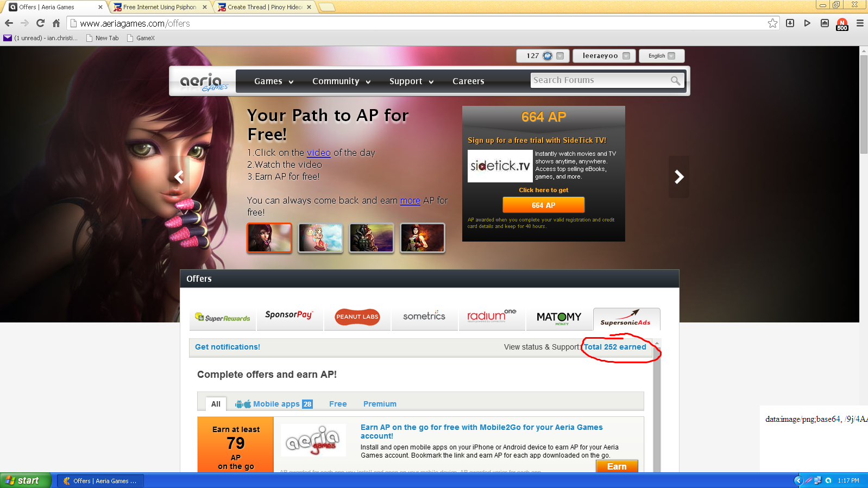Click the browser forward arrow
Image resolution: width=868 pixels, height=488 pixels.
tap(24, 23)
